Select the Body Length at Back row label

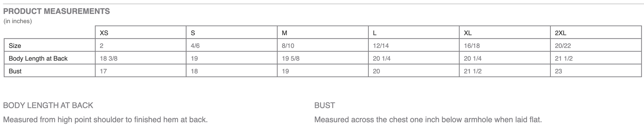[38, 59]
